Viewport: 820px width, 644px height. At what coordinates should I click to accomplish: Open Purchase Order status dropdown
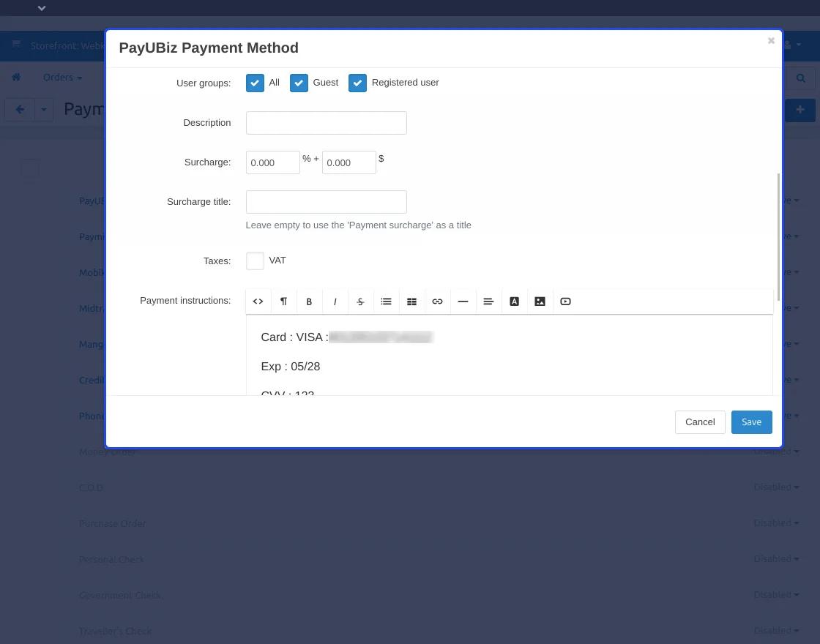point(776,523)
